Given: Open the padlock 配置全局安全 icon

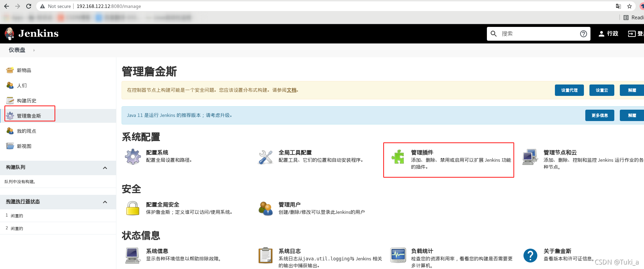Looking at the screenshot, I should (x=133, y=209).
